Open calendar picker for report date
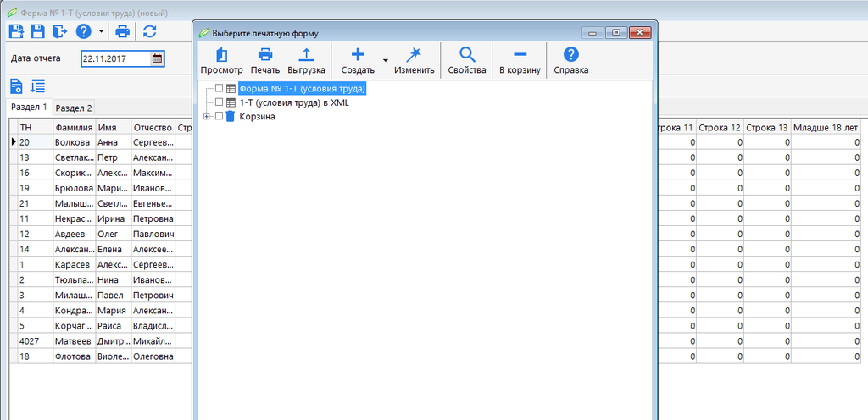This screenshot has width=868, height=420. (157, 58)
